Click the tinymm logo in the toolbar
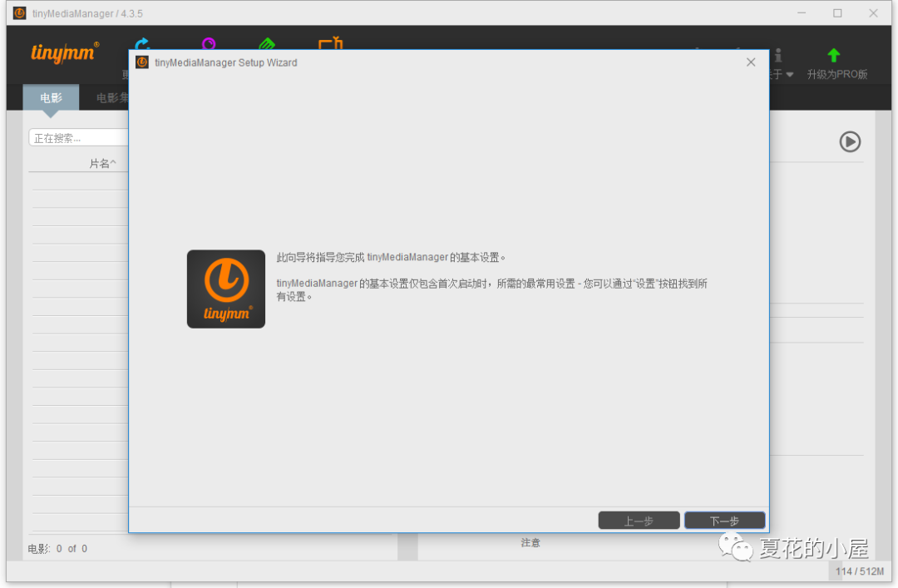This screenshot has height=588, width=898. pyautogui.click(x=64, y=52)
